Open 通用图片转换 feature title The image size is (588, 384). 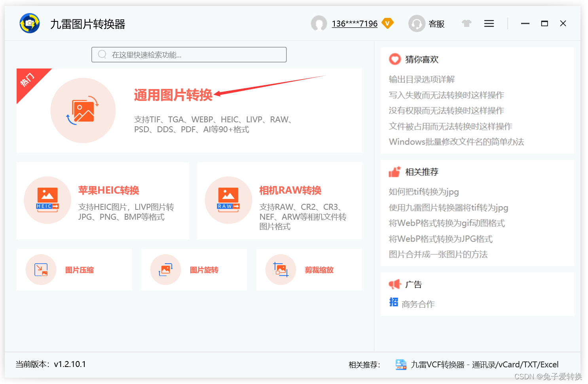(173, 95)
